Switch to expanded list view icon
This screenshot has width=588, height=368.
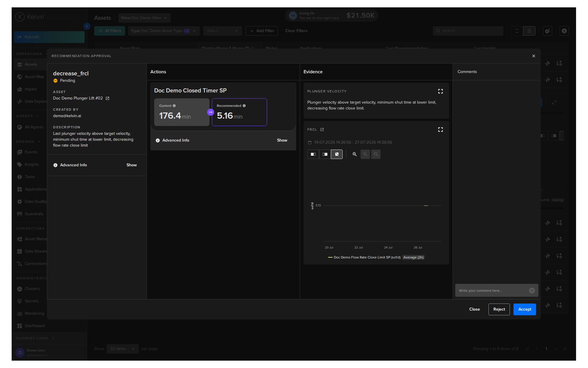[x=529, y=31]
